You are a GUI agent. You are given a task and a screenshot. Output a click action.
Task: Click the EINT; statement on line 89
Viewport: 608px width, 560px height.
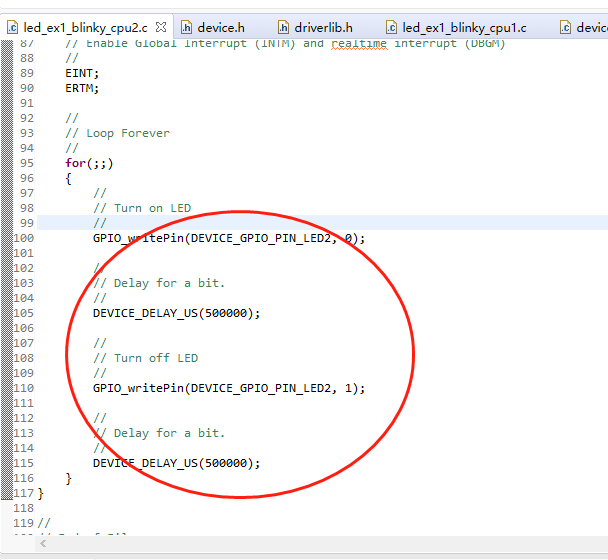tap(82, 73)
